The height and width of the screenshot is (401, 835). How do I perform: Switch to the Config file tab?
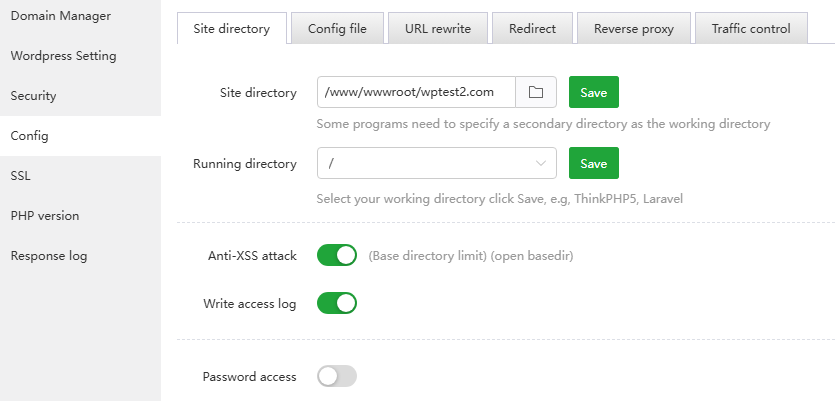(x=337, y=29)
